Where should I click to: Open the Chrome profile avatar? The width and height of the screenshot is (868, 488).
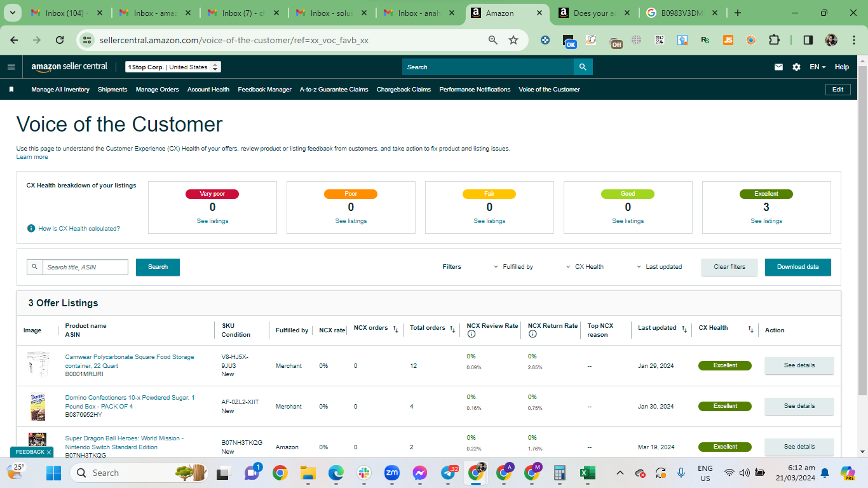pyautogui.click(x=831, y=40)
